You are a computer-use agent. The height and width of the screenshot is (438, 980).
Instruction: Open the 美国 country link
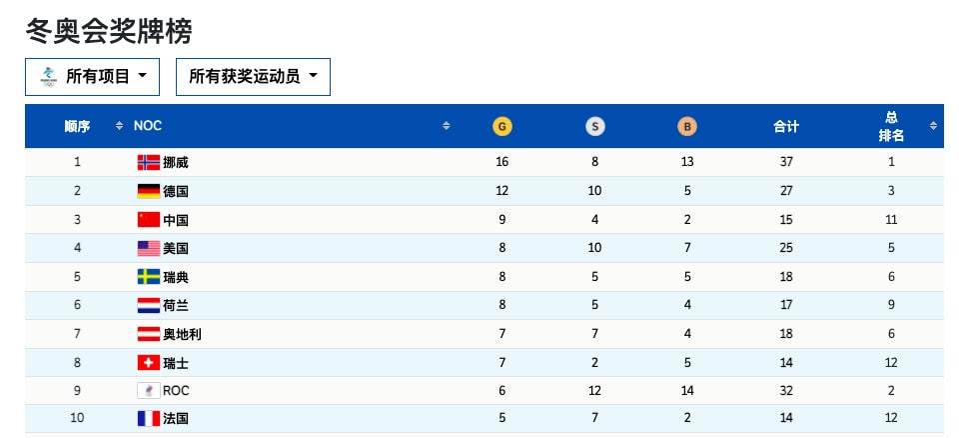(x=176, y=248)
